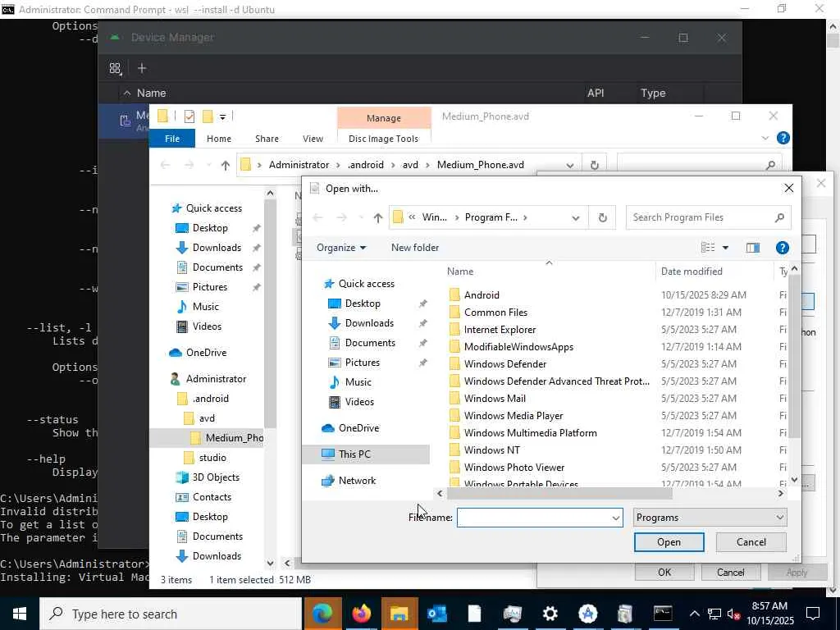Expand the address path history dropdown in Open with

575,217
